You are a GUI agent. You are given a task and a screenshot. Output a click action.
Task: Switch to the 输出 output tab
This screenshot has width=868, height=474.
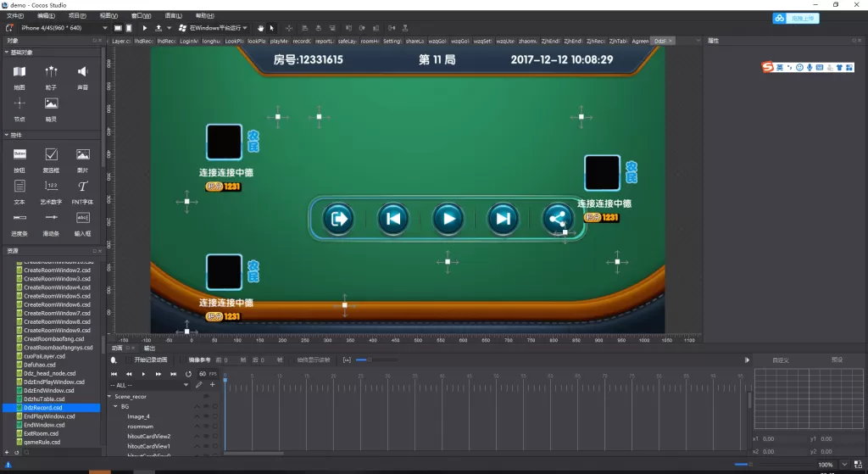tap(150, 349)
